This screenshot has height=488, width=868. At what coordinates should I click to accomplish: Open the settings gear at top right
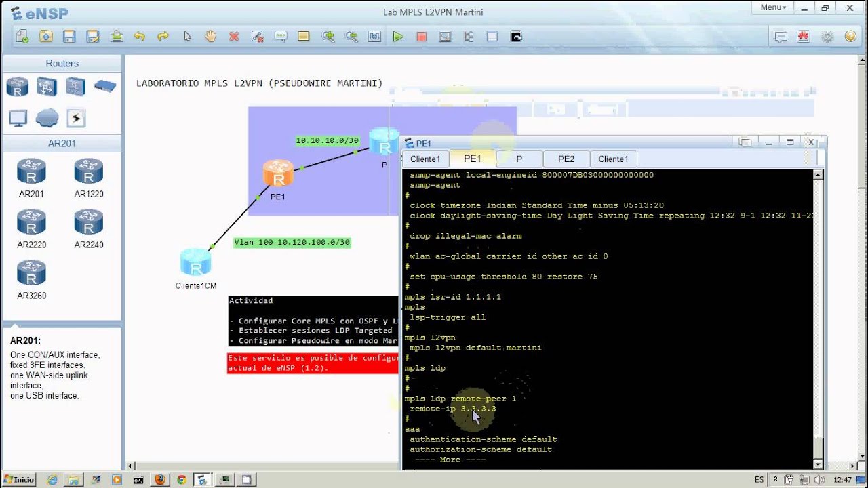click(827, 37)
